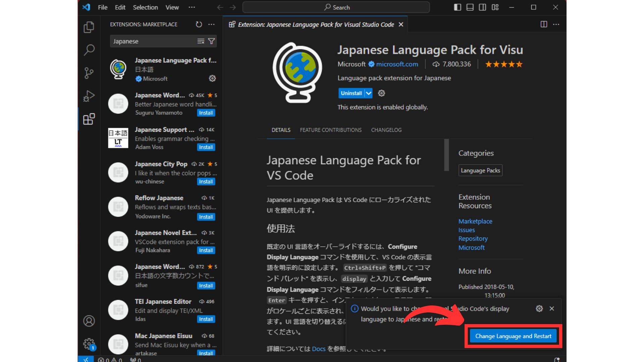
Task: Clear the extension search results
Action: pos(201,41)
